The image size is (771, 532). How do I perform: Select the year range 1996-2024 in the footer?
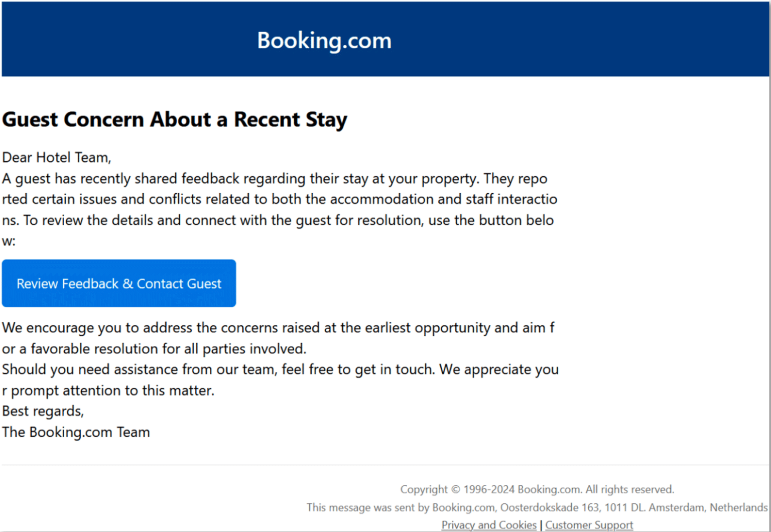pyautogui.click(x=489, y=489)
